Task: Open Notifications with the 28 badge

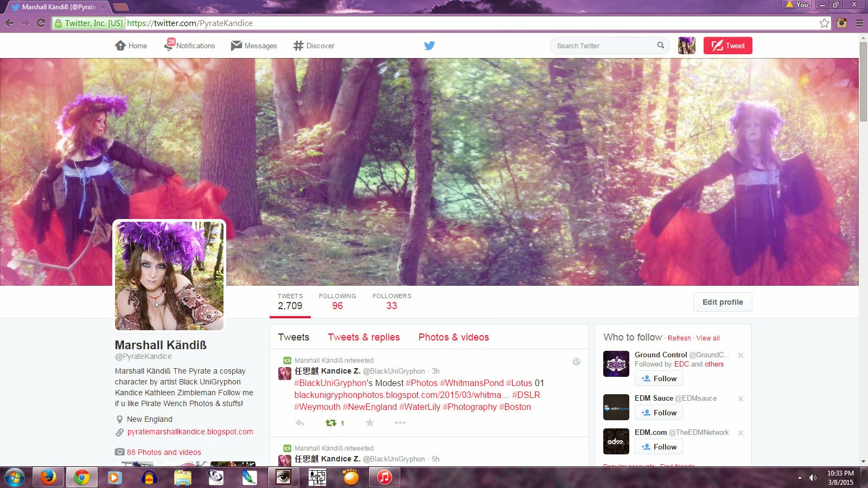Action: coord(189,46)
